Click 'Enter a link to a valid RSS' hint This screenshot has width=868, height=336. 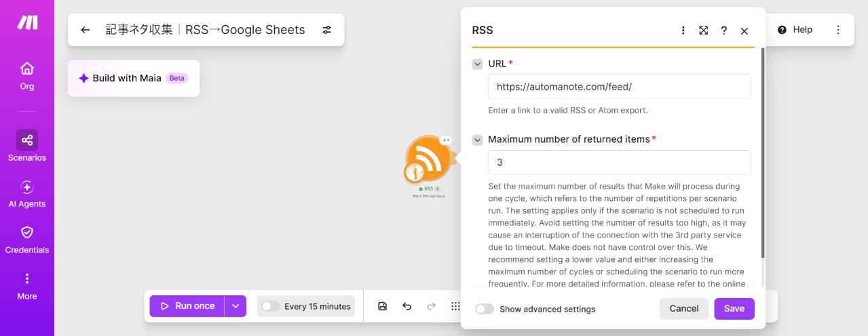tap(568, 110)
